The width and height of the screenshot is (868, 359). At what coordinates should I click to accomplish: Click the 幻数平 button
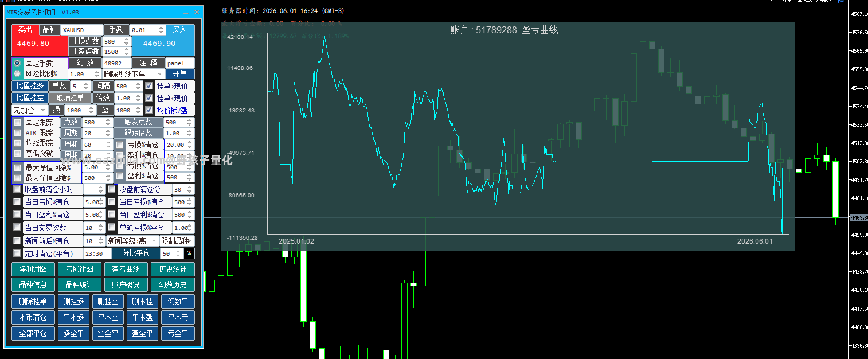click(x=178, y=302)
